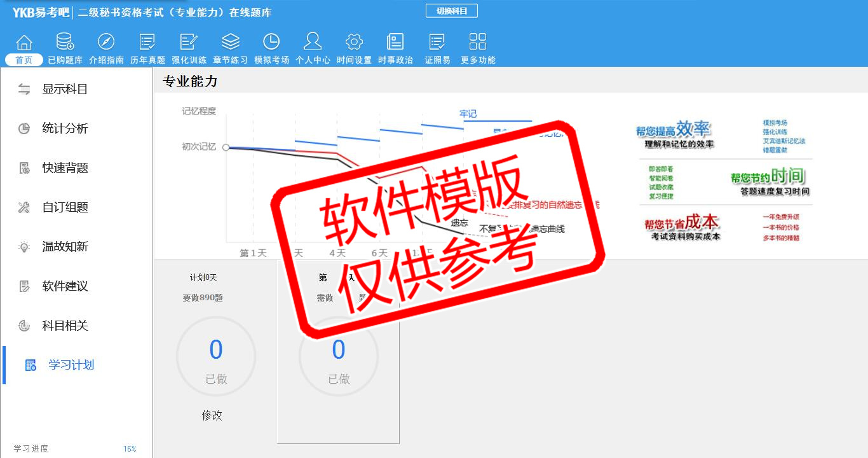
Task: Open the 个人中心 person icon
Action: [313, 42]
